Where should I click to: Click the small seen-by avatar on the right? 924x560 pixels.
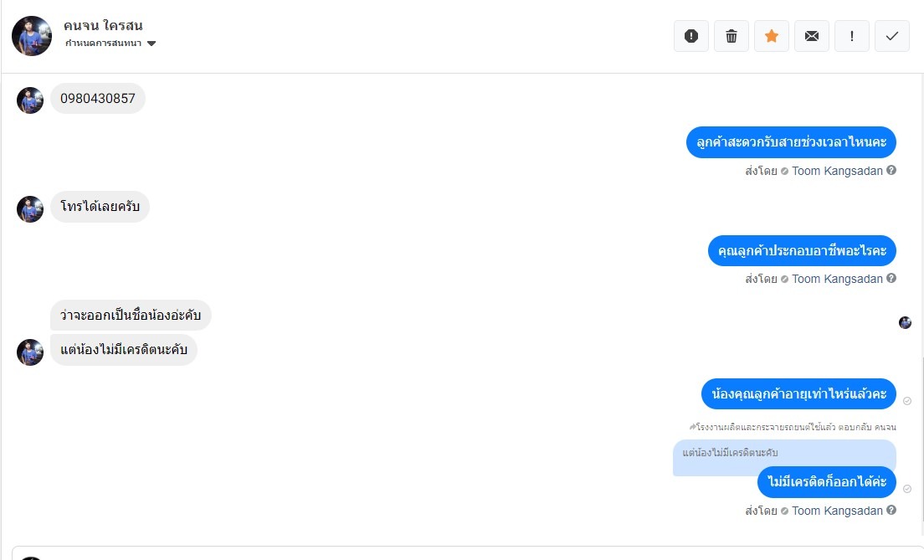point(905,322)
